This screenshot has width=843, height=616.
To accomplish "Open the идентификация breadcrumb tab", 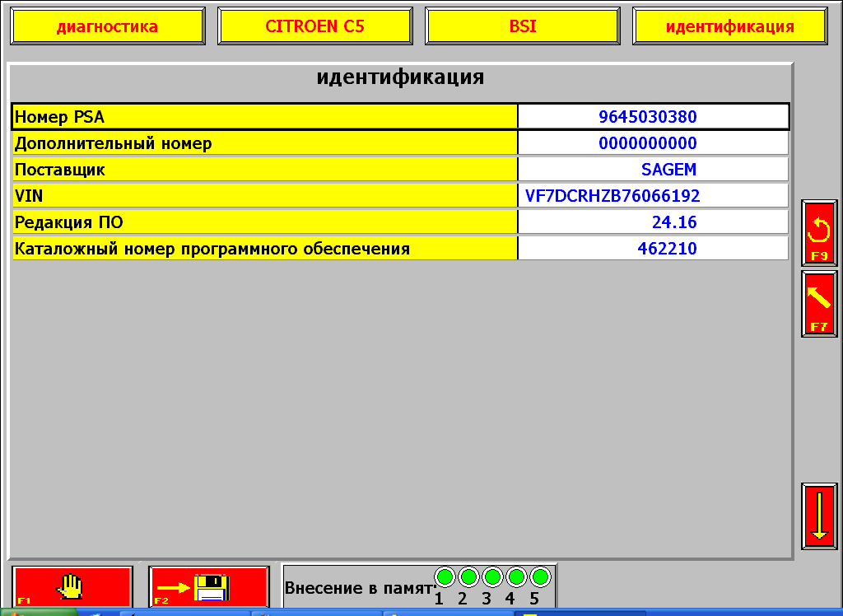I will coord(730,26).
